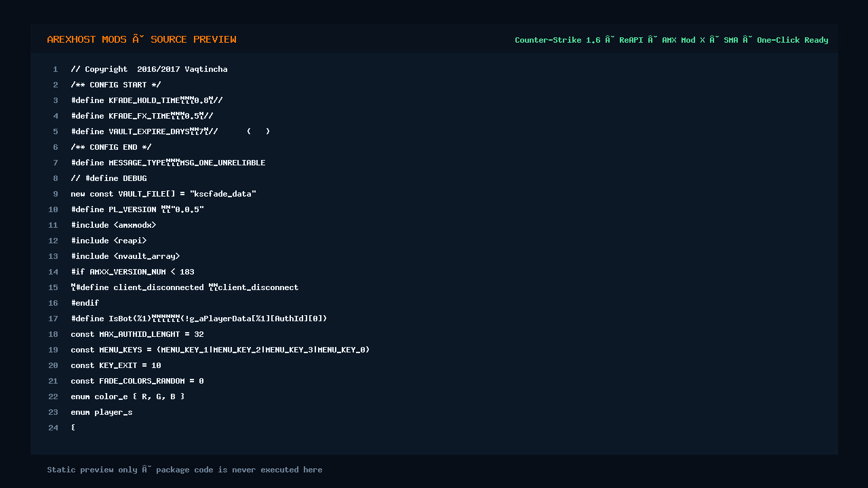Select the "#if AMXX_VERSION_NUM < 183" line

(132, 272)
